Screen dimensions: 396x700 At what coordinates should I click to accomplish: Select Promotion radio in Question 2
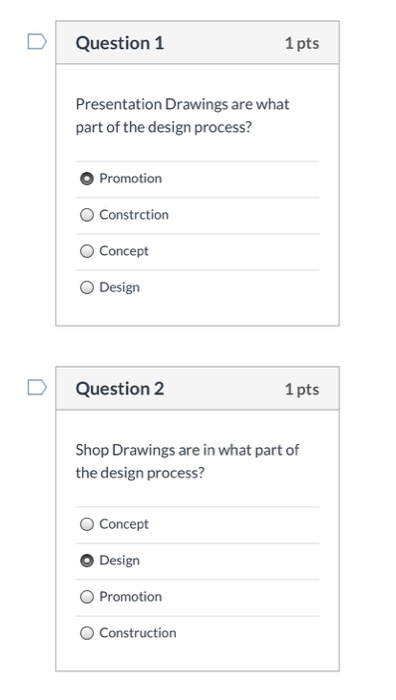click(x=87, y=596)
